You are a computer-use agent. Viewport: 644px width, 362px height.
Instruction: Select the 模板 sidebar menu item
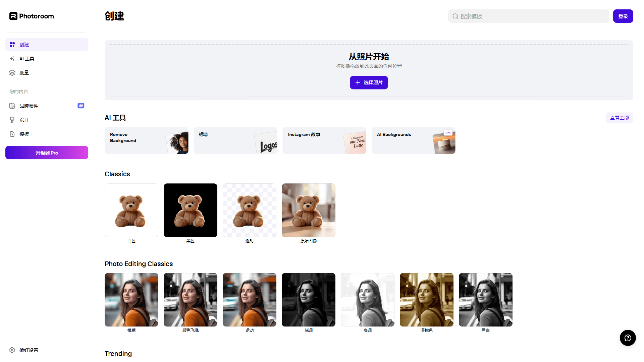[24, 133]
